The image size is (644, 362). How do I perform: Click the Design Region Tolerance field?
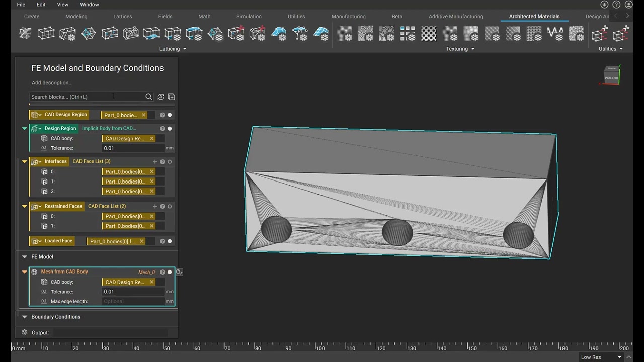[x=133, y=148]
